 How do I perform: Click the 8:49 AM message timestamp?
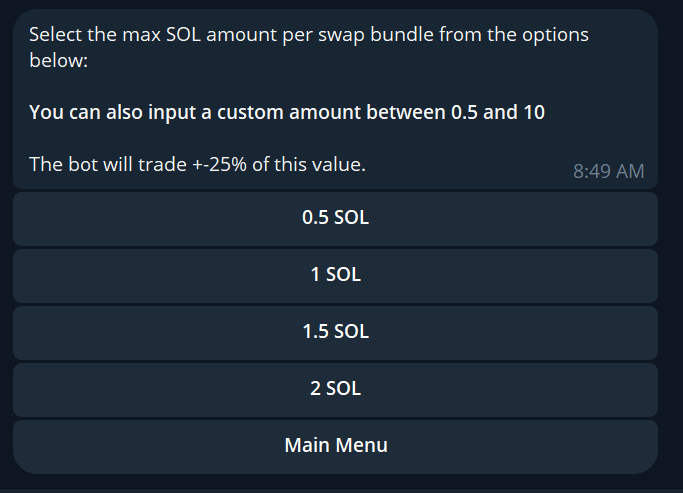point(608,171)
